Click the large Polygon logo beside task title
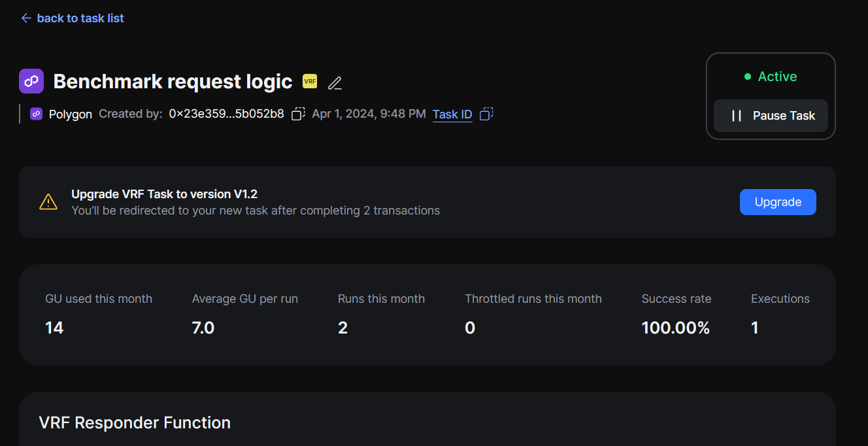Viewport: 868px width, 446px height. click(x=31, y=81)
